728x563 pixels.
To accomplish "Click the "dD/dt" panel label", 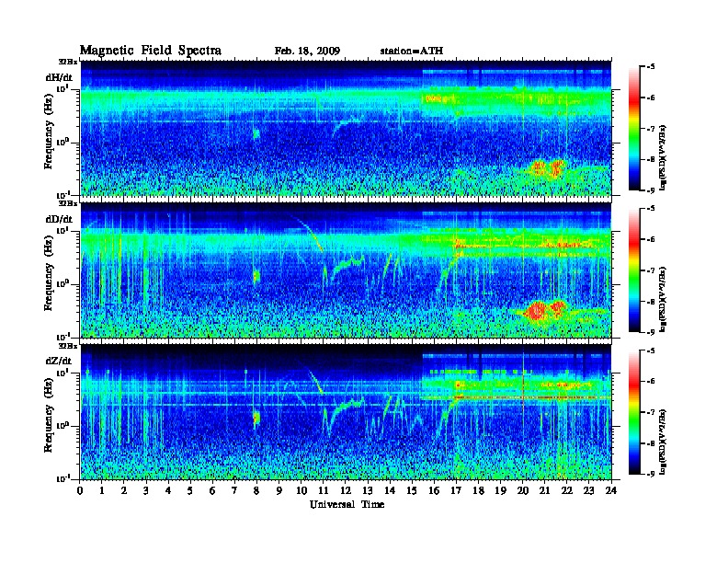I will pos(59,219).
